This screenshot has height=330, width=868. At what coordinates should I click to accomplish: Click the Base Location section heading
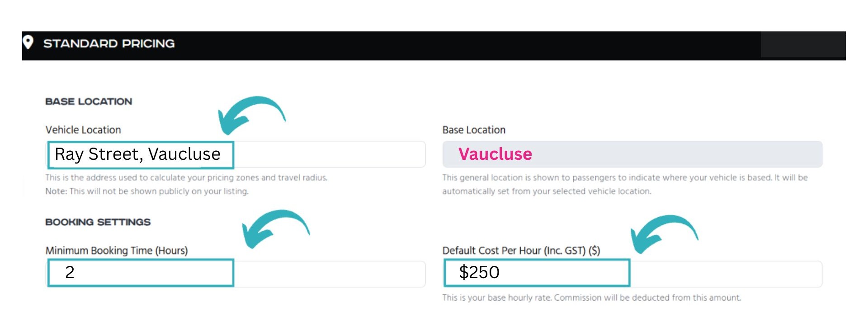tap(89, 102)
